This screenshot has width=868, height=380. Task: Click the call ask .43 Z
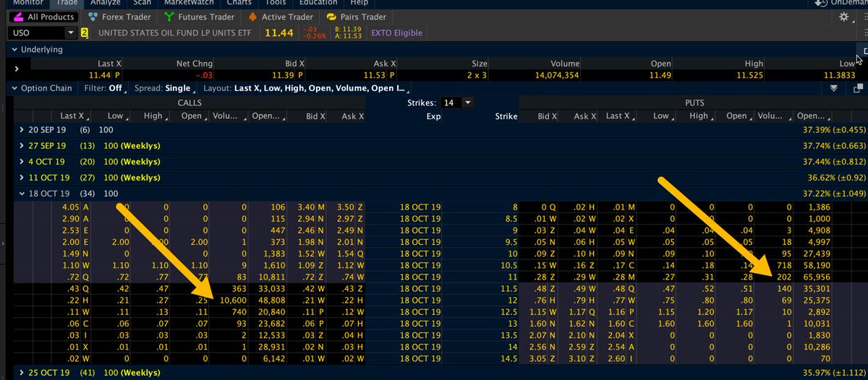(352, 289)
